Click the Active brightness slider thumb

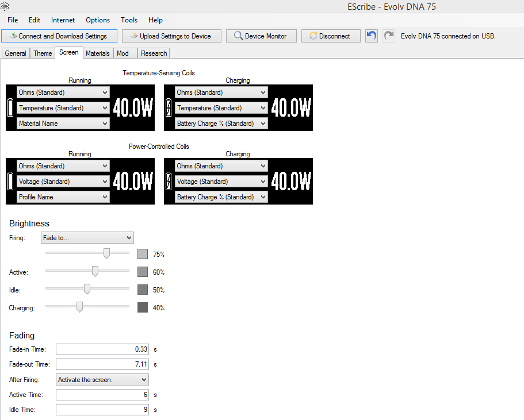(x=95, y=271)
